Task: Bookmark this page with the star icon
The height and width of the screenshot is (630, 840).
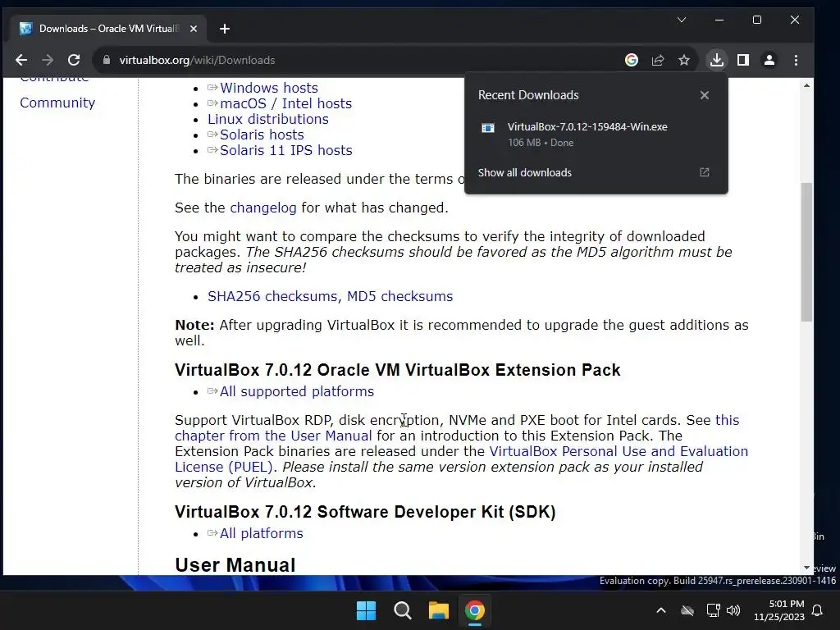Action: (x=684, y=60)
